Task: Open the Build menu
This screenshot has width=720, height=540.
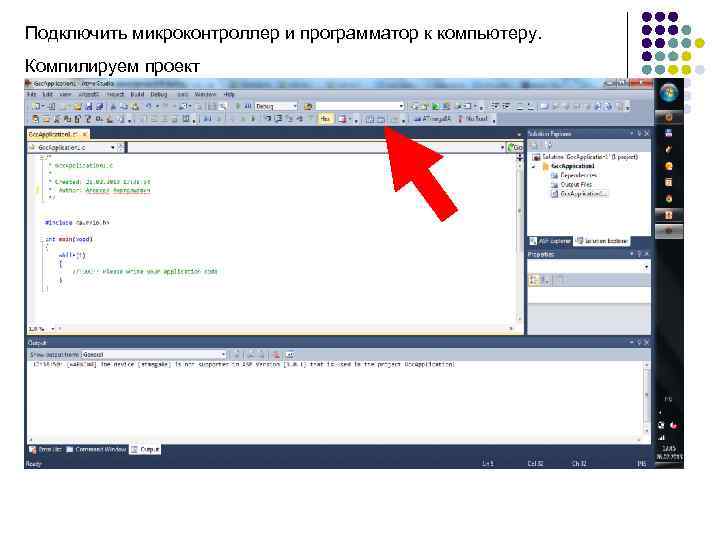Action: tap(137, 94)
